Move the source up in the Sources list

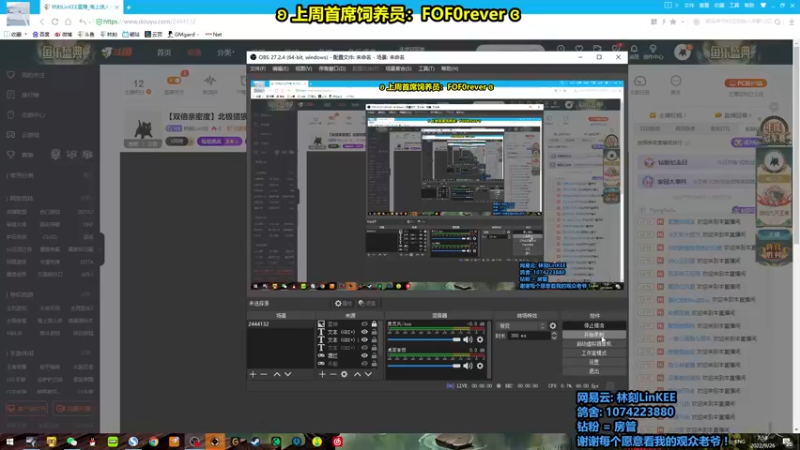(357, 374)
